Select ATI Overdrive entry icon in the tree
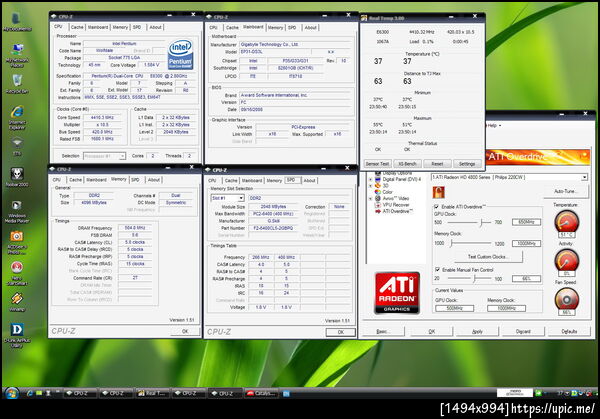Viewport: 600px width, 419px height. (x=378, y=211)
